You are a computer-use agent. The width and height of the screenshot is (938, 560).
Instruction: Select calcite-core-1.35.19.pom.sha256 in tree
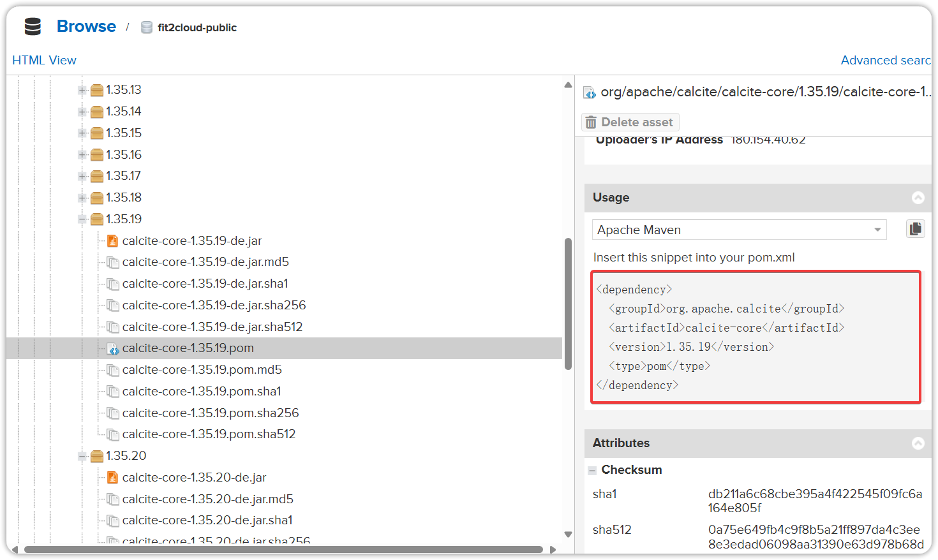click(211, 413)
